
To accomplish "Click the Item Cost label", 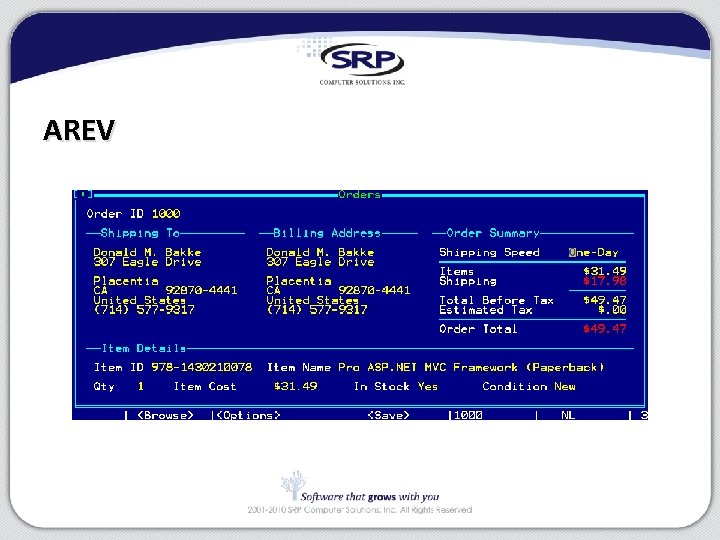I will click(x=205, y=386).
